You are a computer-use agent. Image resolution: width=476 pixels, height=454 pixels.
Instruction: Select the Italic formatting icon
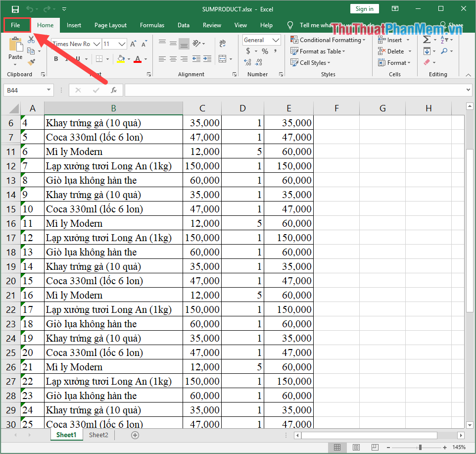click(x=66, y=59)
